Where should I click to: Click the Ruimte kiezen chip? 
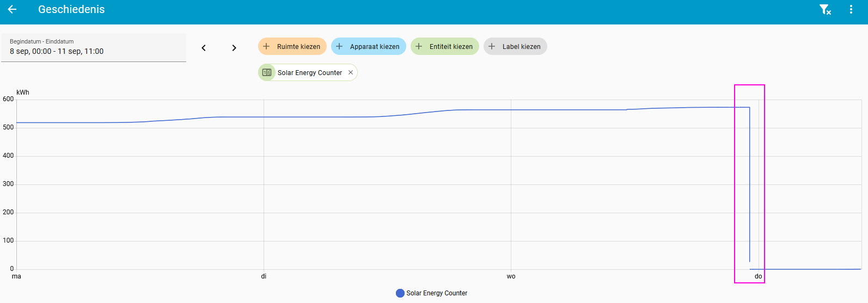click(292, 46)
